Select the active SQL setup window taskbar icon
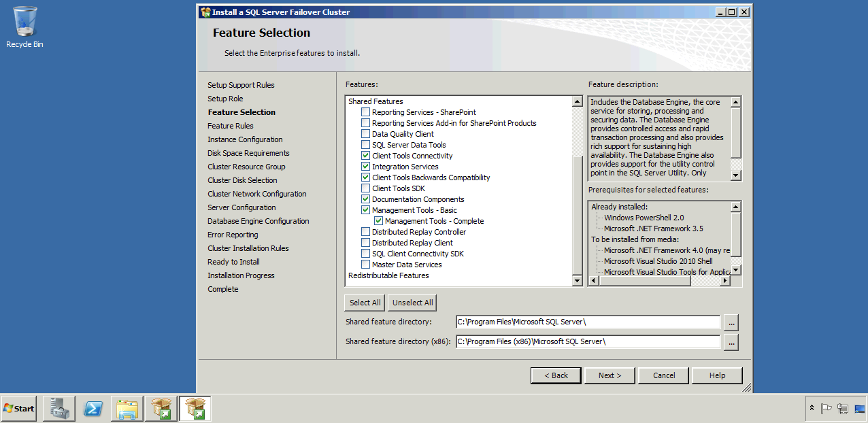 195,409
